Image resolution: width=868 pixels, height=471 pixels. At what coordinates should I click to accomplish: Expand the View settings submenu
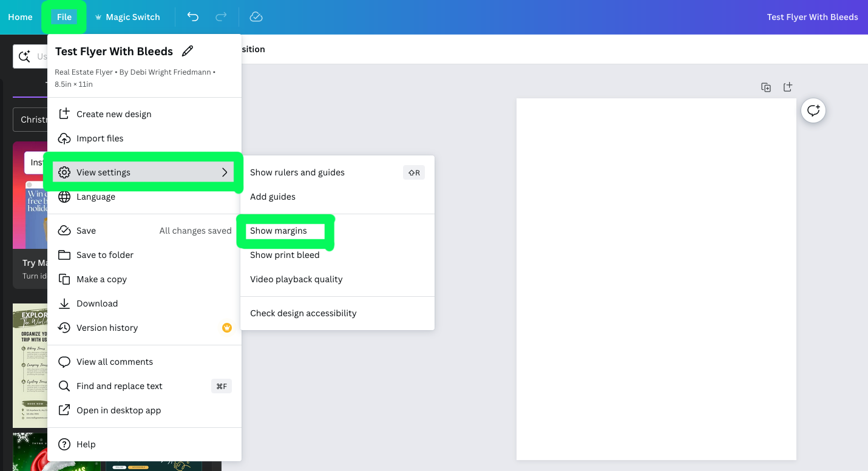click(143, 172)
